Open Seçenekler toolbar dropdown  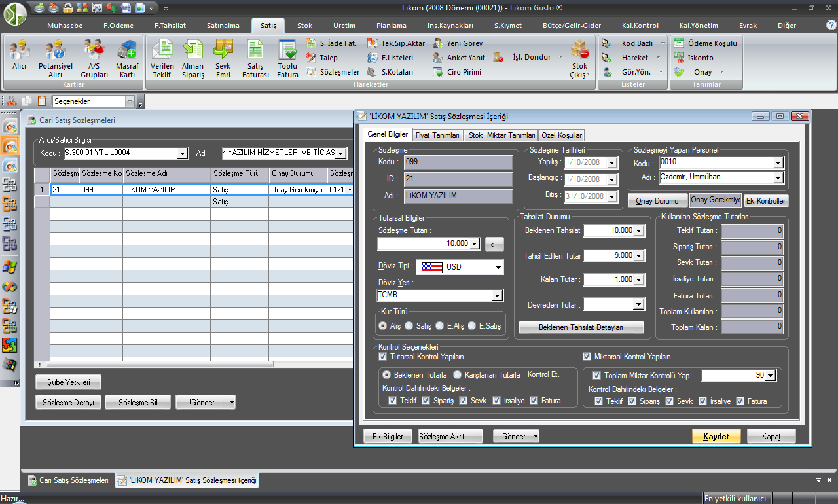point(130,101)
